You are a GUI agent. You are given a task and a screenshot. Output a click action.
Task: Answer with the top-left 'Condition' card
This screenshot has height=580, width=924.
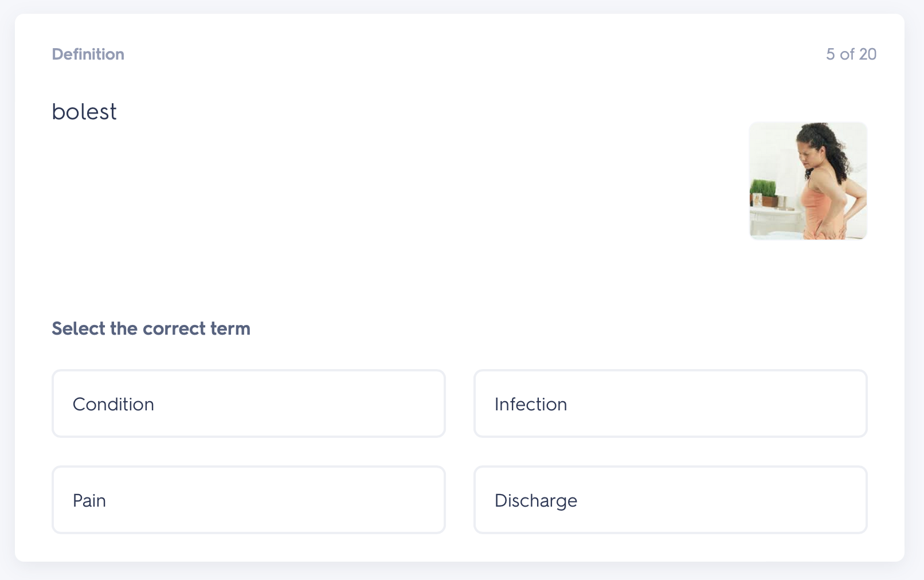click(249, 403)
